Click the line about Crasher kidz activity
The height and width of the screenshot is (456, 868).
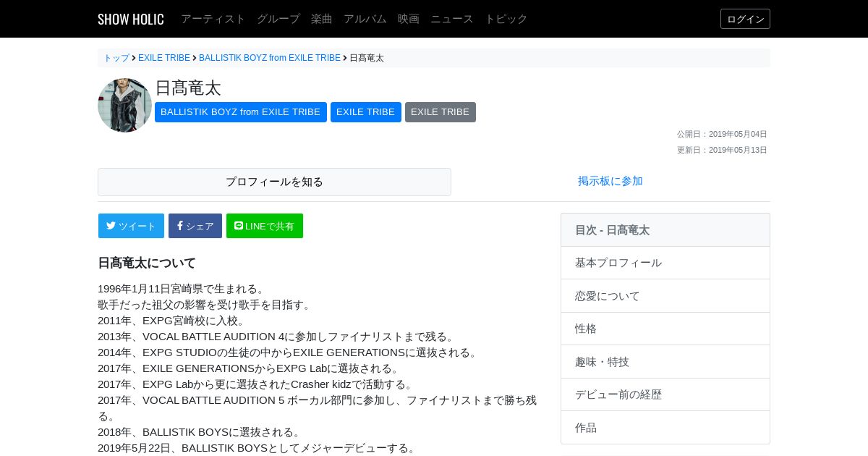point(258,384)
